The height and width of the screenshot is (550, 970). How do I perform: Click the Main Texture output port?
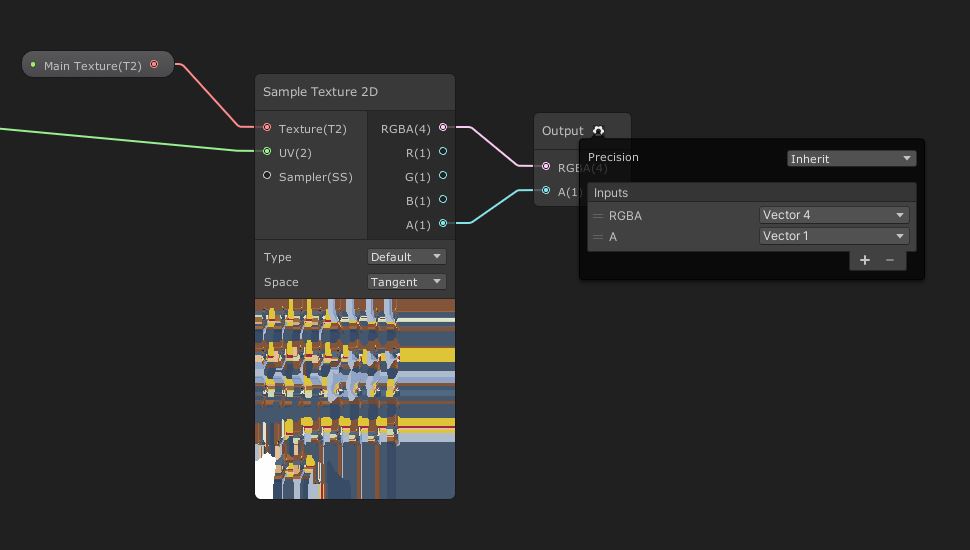point(154,65)
